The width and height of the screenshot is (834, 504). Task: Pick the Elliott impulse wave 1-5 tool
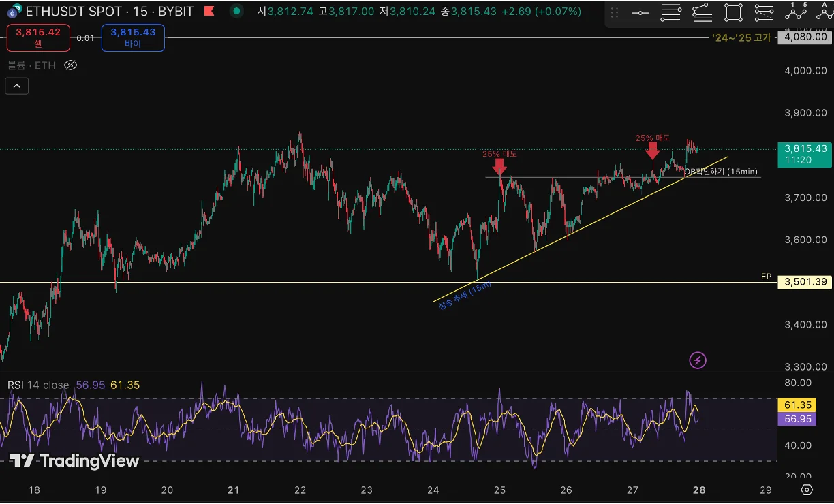pyautogui.click(x=794, y=11)
